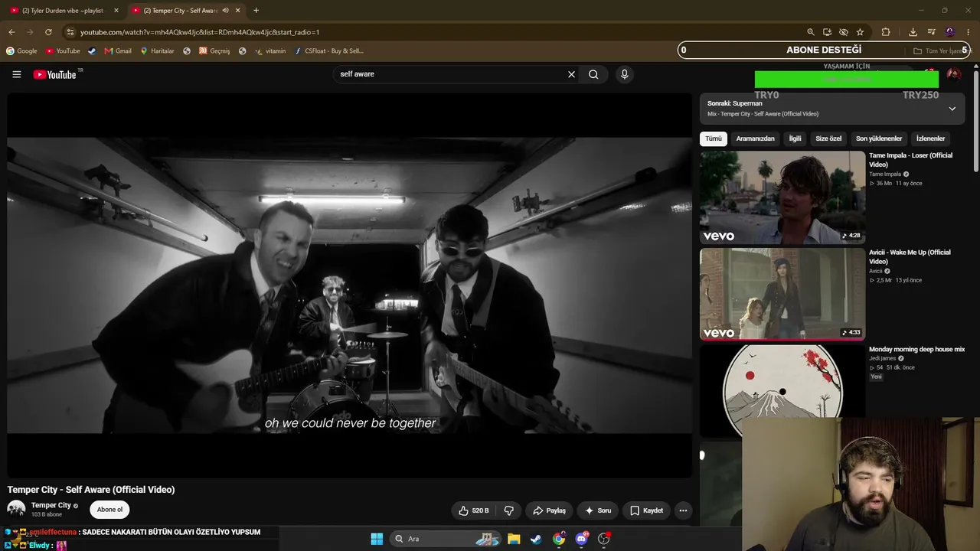980x551 pixels.
Task: Open the Haritalar bookmark
Action: tap(157, 51)
